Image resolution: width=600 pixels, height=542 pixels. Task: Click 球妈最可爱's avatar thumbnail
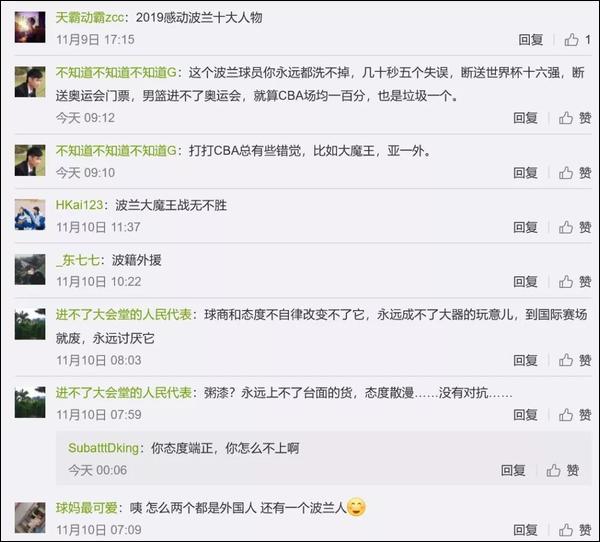30,517
